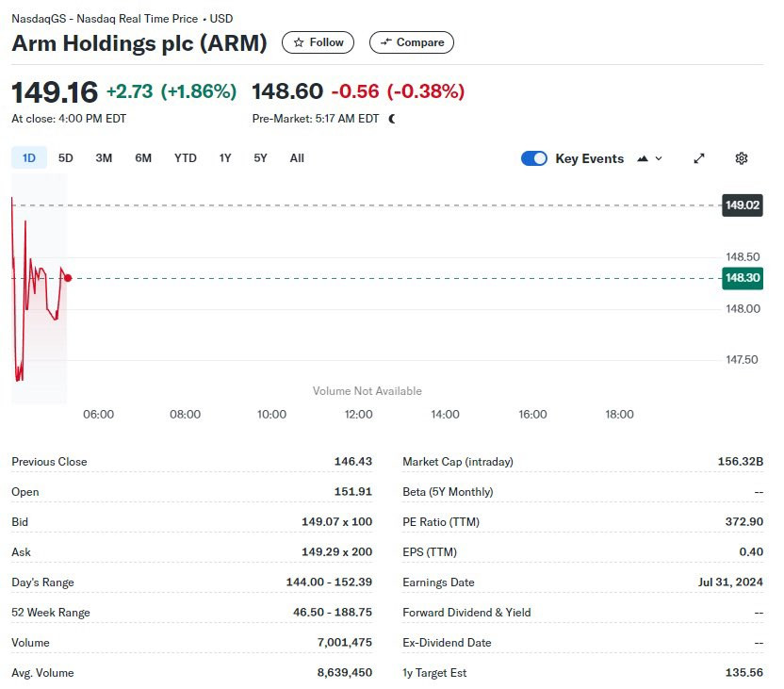Show 5Y chart range
This screenshot has height=689, width=784.
point(260,158)
